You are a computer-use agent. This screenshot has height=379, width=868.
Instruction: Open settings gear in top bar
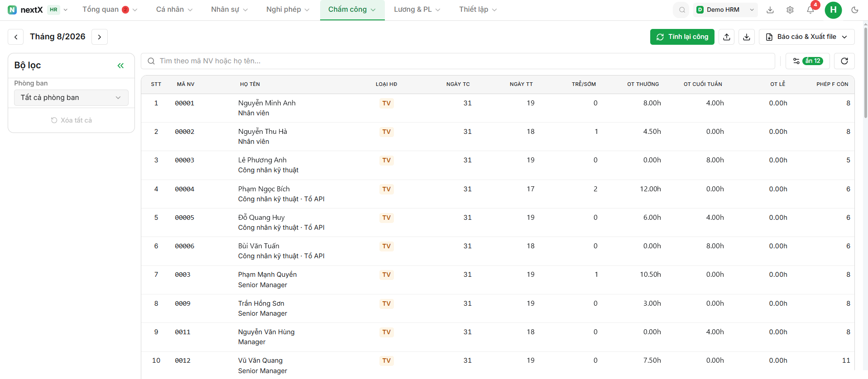click(x=790, y=10)
